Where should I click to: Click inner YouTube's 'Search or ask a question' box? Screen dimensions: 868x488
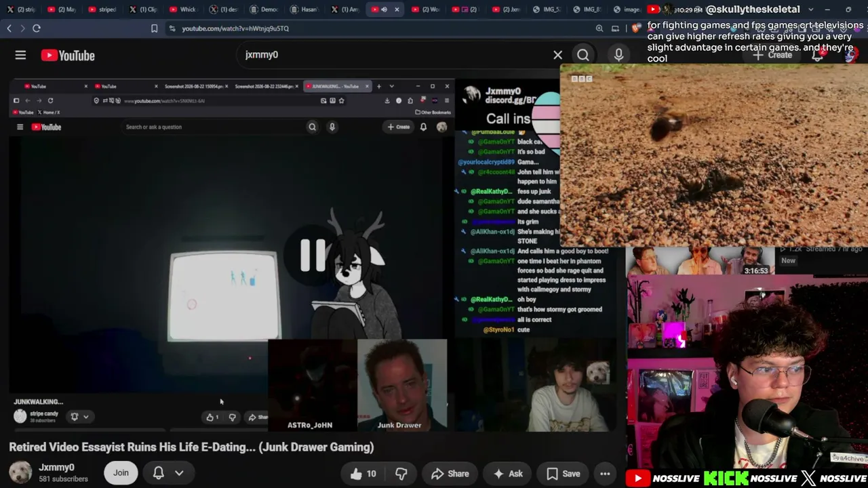point(214,127)
